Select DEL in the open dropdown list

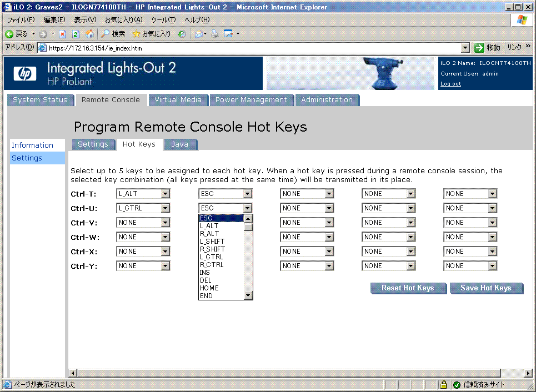tap(222, 280)
